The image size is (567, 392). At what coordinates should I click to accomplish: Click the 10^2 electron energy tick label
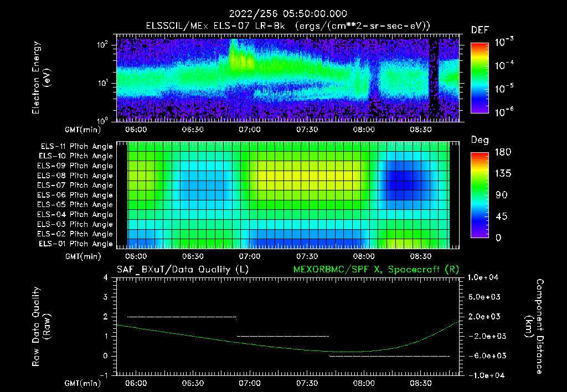pyautogui.click(x=102, y=45)
